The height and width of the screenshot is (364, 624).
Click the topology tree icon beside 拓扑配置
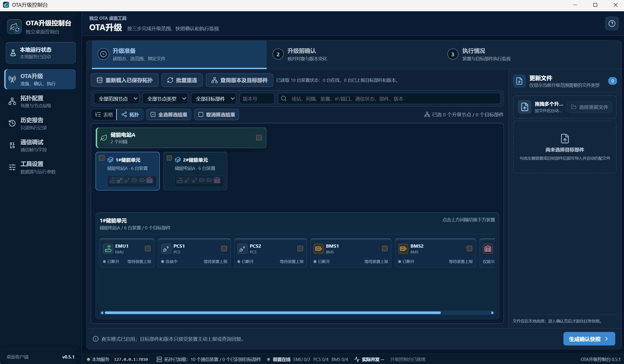point(12,101)
